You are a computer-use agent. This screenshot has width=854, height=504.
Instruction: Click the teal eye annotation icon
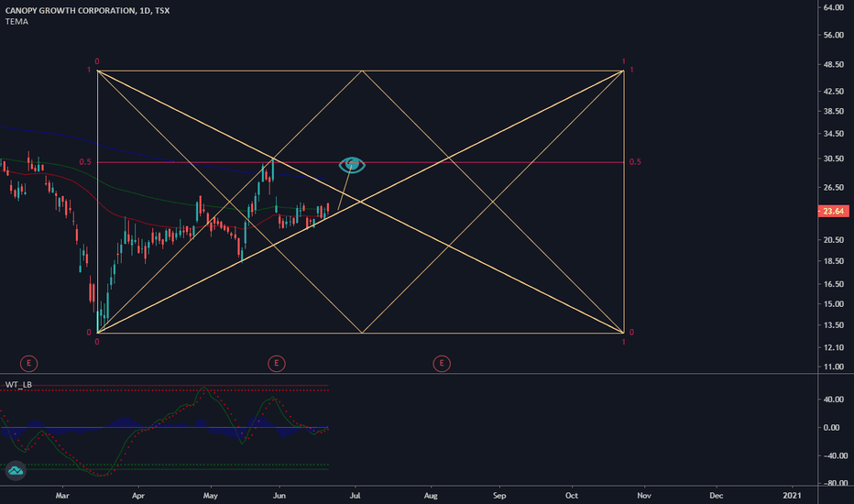click(x=352, y=165)
